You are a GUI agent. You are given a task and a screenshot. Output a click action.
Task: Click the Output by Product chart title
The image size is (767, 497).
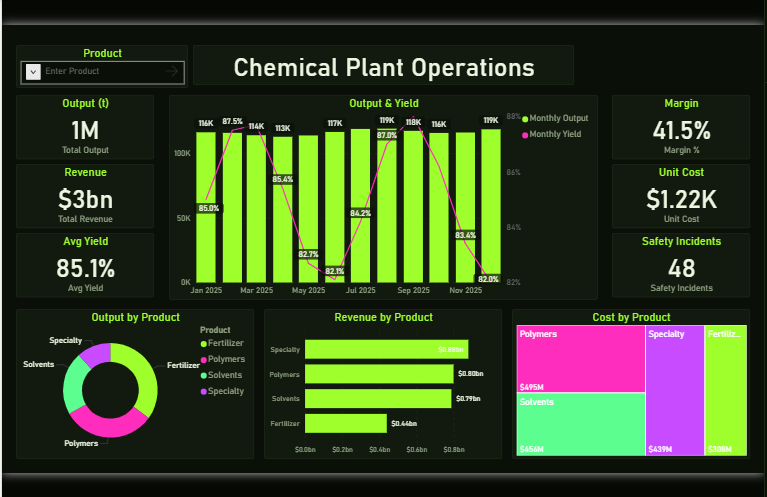click(x=135, y=317)
